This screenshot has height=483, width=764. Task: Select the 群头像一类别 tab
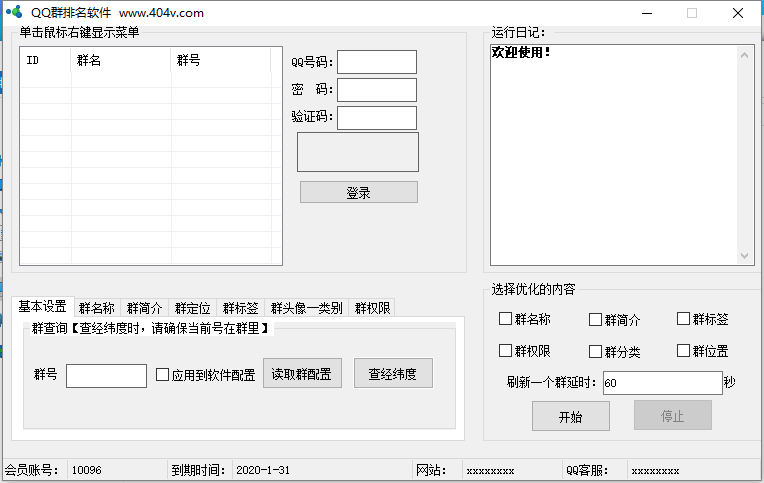(x=306, y=308)
